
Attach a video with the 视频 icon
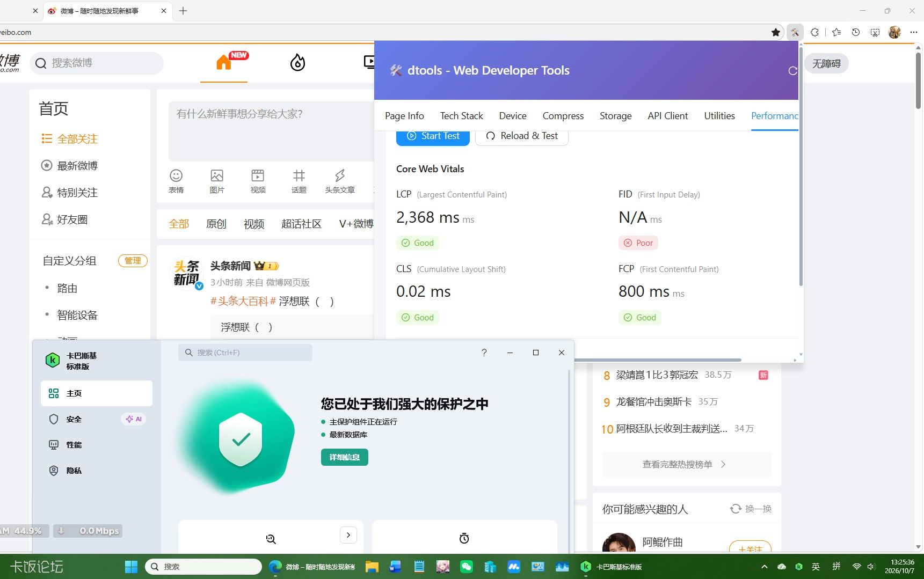point(258,181)
